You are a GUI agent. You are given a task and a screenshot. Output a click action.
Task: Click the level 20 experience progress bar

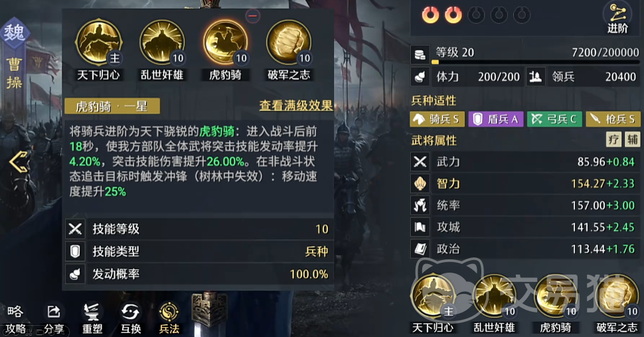click(536, 62)
